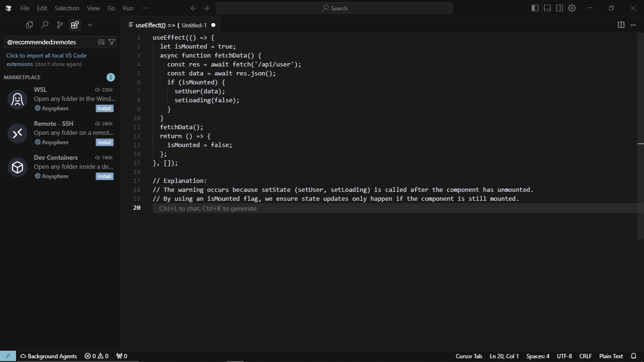
Task: Click line number 6 in gutter
Action: tap(139, 82)
